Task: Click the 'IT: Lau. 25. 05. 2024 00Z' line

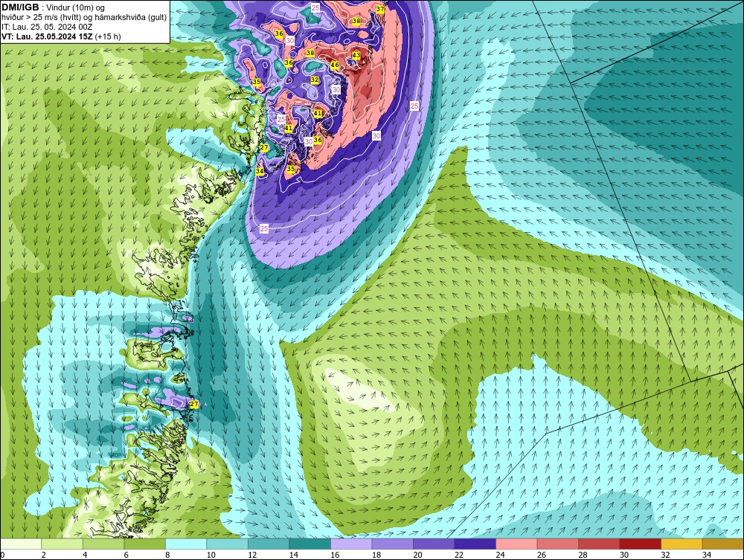Action: 47,27
